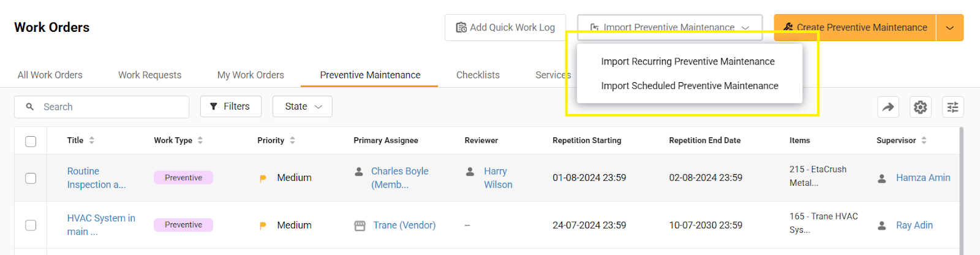
Task: Sort by Work Type column arrows
Action: tap(200, 140)
